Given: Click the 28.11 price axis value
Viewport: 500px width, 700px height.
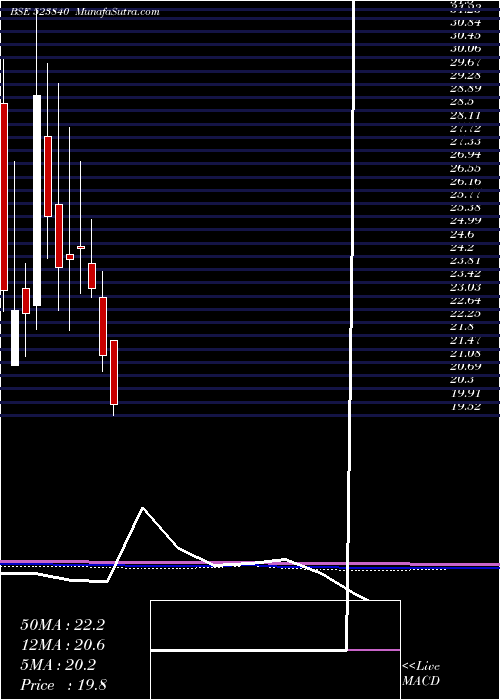Looking at the screenshot, I should tap(465, 115).
